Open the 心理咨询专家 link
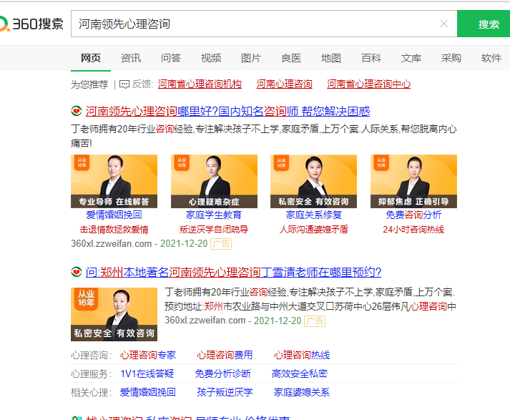The height and width of the screenshot is (420, 510). click(x=148, y=355)
